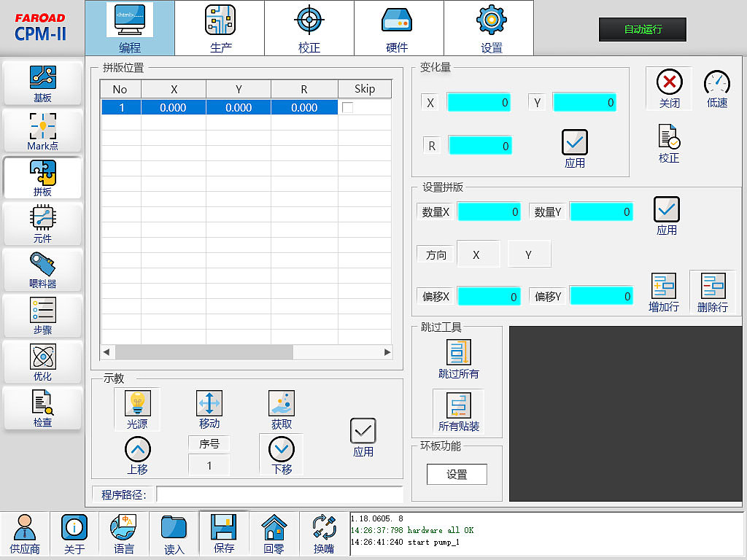This screenshot has height=560, width=747.
Task: Click the dark preview panel
Action: 625,414
